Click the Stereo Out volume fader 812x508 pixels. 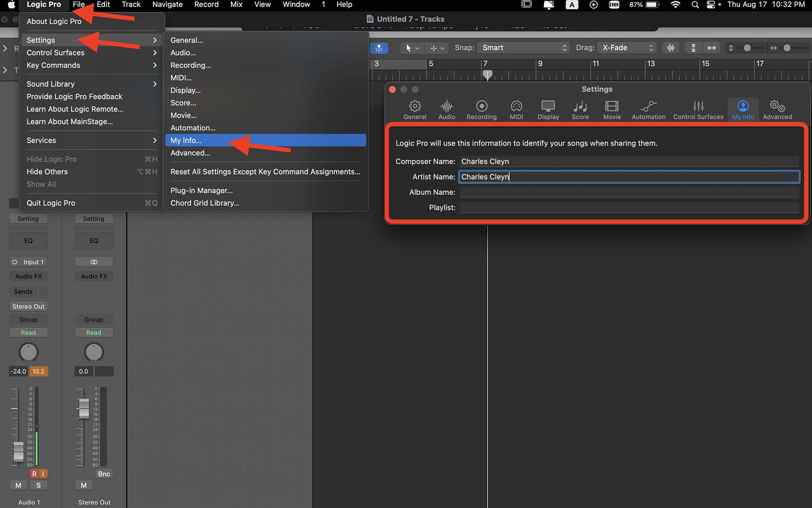tap(84, 408)
